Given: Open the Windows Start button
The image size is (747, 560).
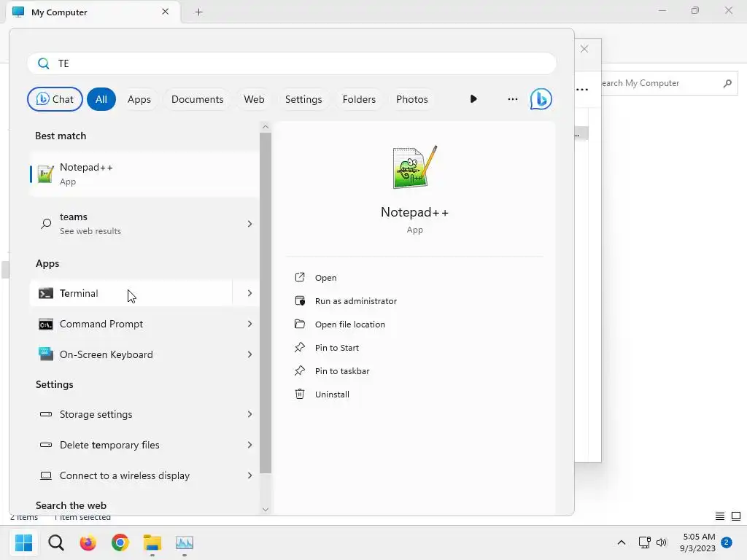Looking at the screenshot, I should click(24, 542).
